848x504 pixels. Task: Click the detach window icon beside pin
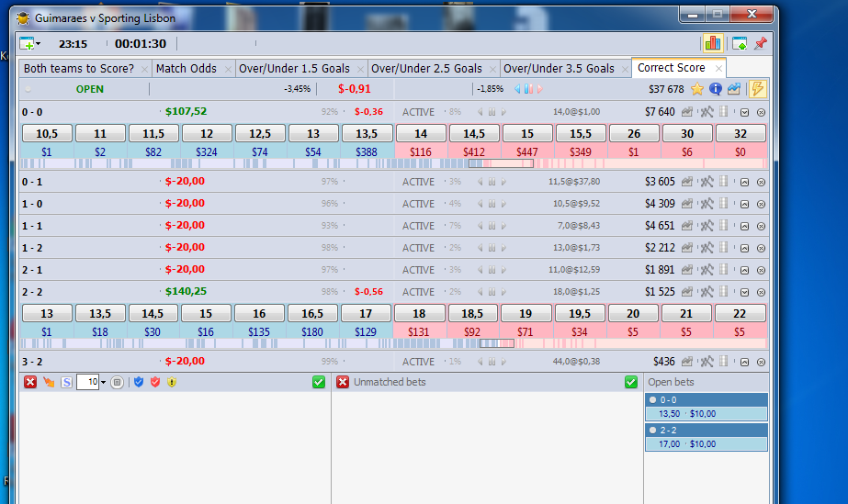tap(740, 43)
